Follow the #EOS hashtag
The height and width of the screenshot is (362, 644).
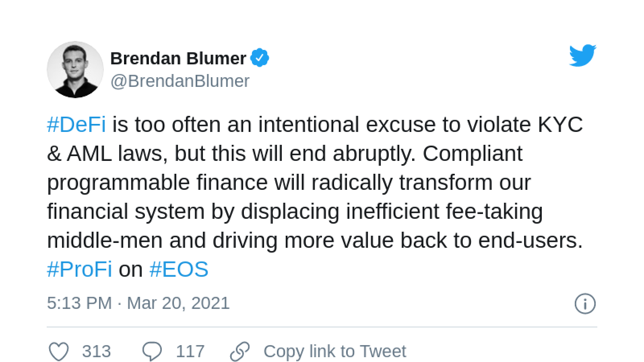point(179,269)
